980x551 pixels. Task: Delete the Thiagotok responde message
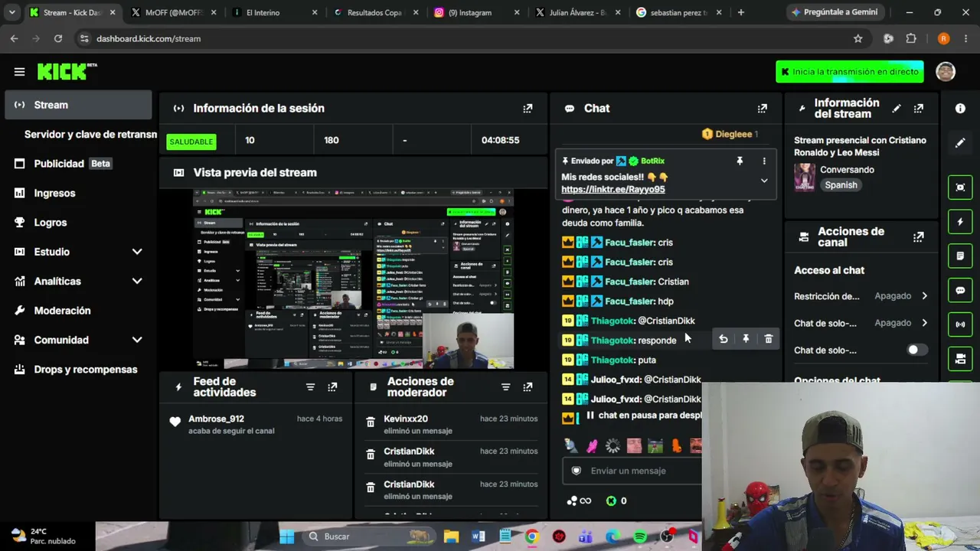coord(769,339)
